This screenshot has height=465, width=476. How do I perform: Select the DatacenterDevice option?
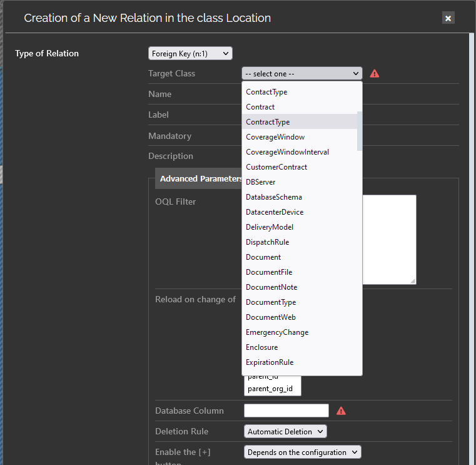pos(275,212)
